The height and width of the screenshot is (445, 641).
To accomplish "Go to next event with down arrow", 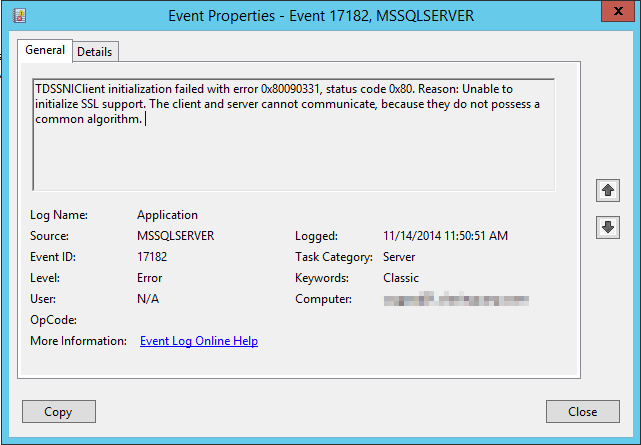I will pyautogui.click(x=606, y=227).
